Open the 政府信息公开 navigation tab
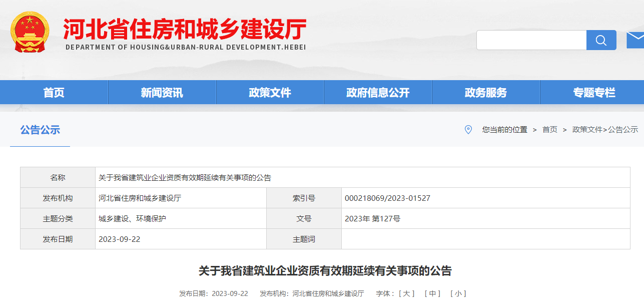 (x=378, y=93)
